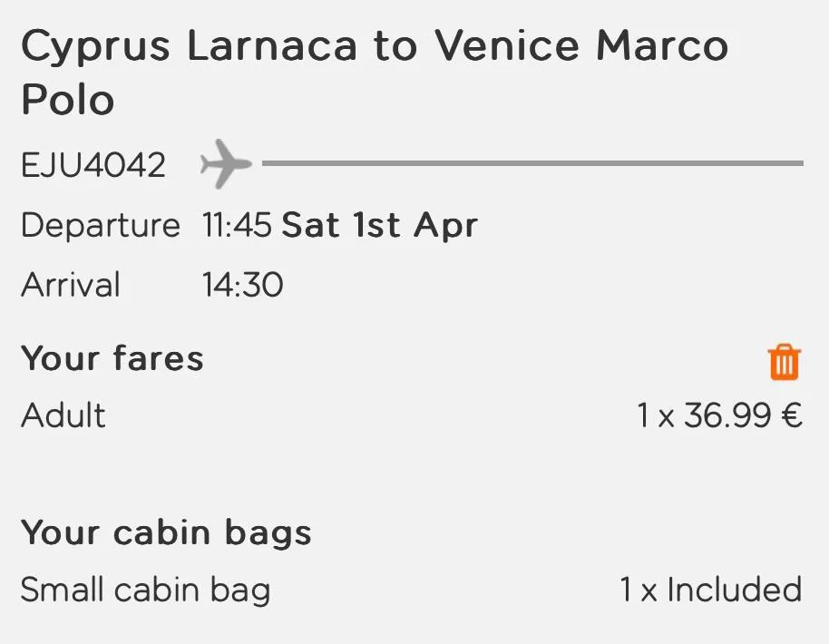Click the flight route line beside the airplane
Viewport: 829px width, 644px height.
pyautogui.click(x=532, y=164)
